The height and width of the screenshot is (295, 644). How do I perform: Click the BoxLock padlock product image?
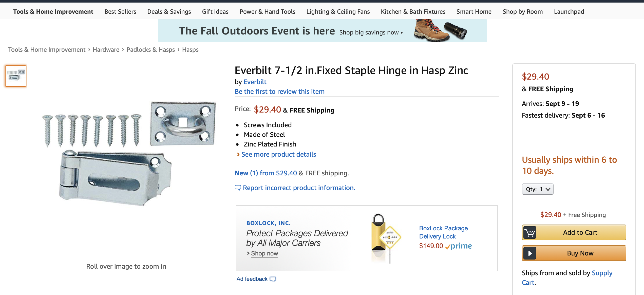(385, 238)
